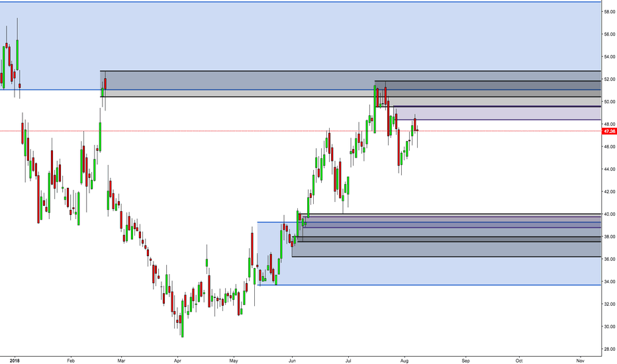This screenshot has height=364, width=617.
Task: Select the 30.00 price axis label
Action: [610, 327]
